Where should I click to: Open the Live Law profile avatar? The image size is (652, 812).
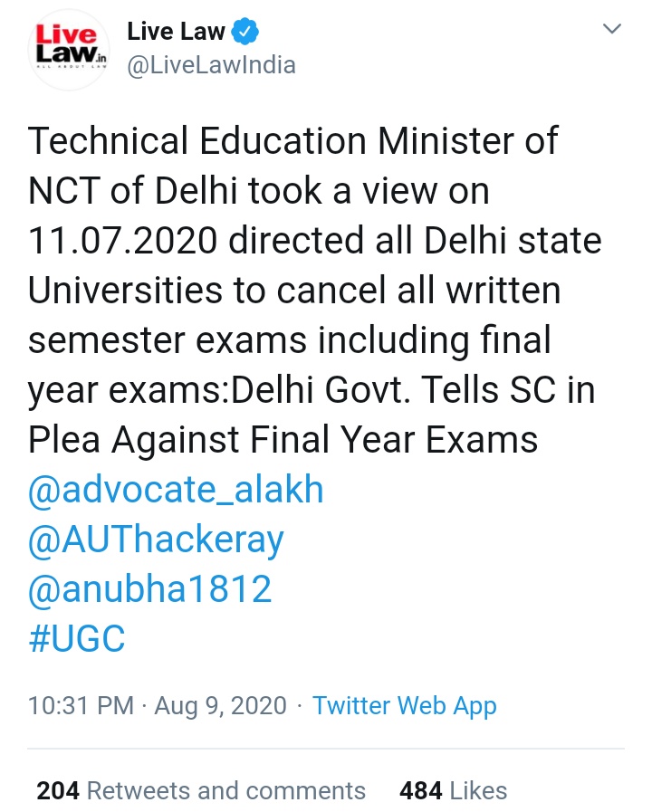coord(65,48)
